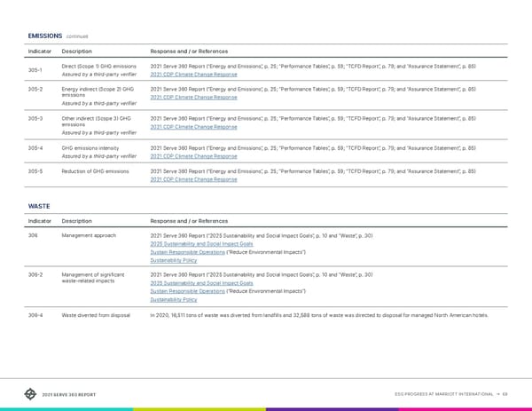Follow Sustain Responsible Operations link in row 306
This screenshot has width=532, height=411.
coord(187,252)
